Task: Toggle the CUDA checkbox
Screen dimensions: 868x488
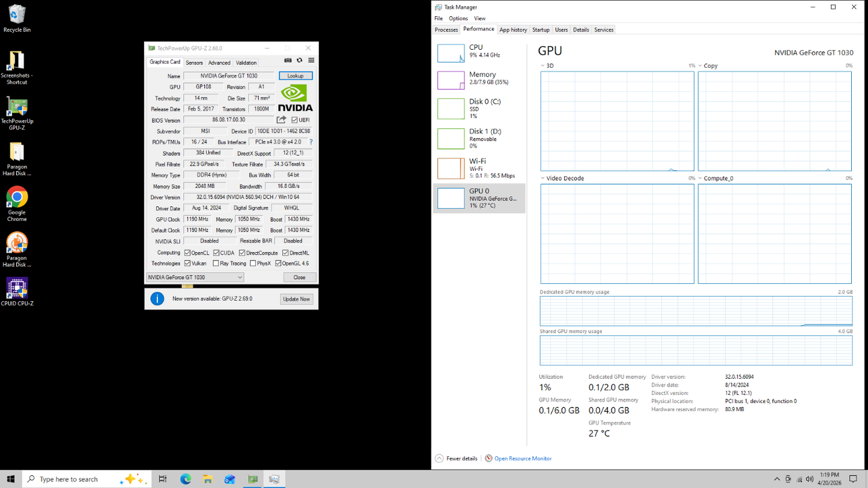Action: click(x=216, y=253)
